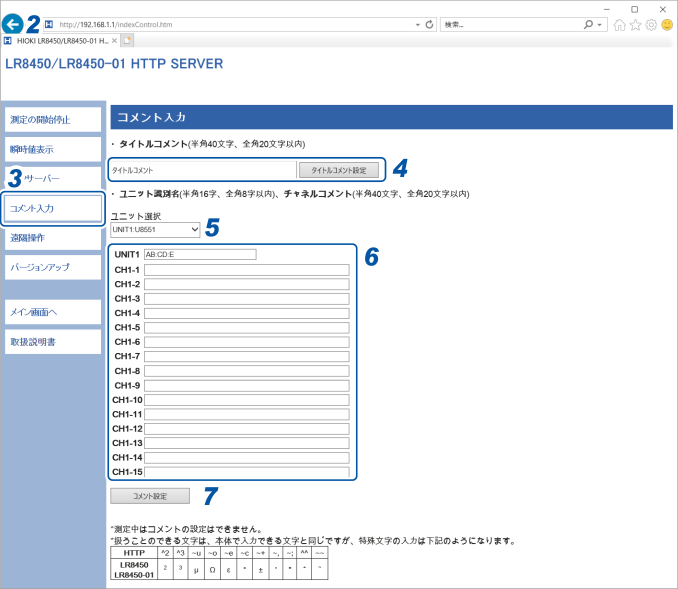Click the CH1-4 comment field
678x589 pixels.
(246, 313)
